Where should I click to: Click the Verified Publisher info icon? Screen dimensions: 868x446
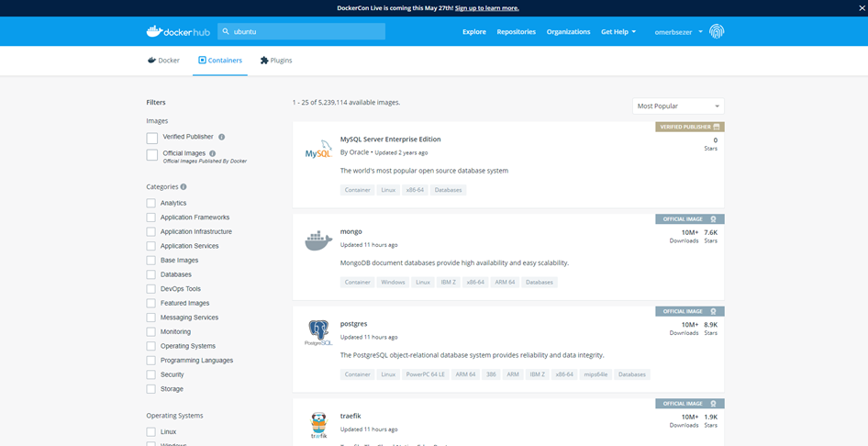pyautogui.click(x=221, y=137)
